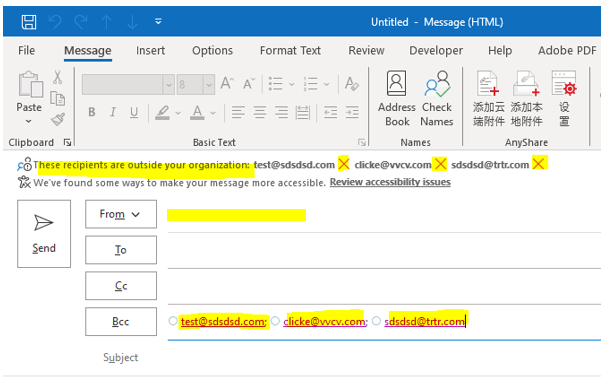Cut selection with the scissors icon

58,77
